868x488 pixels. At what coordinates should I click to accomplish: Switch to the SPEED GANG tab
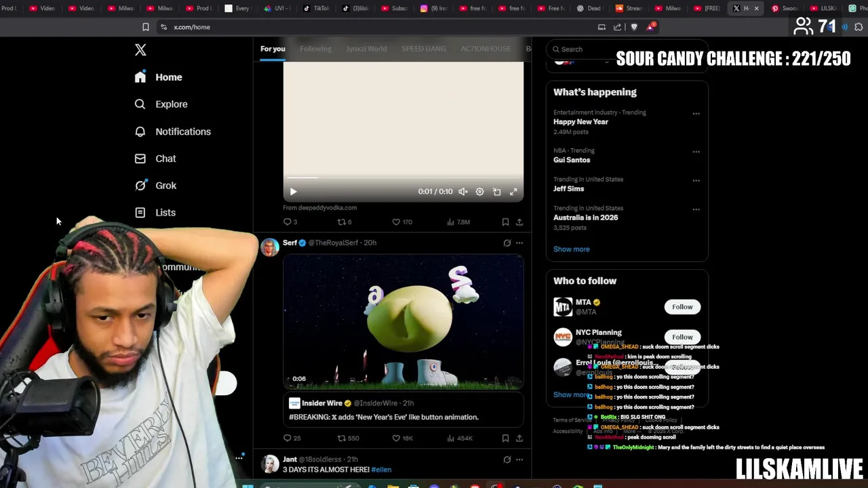(x=424, y=49)
